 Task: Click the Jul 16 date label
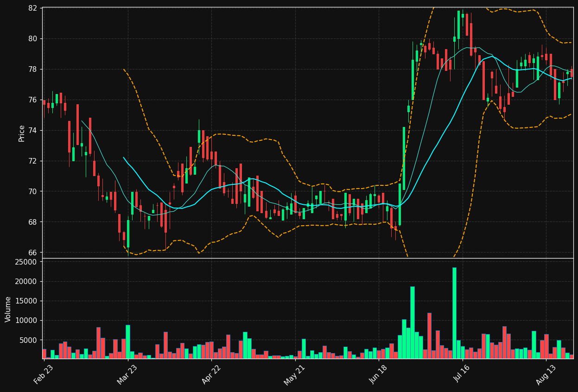[462, 375]
